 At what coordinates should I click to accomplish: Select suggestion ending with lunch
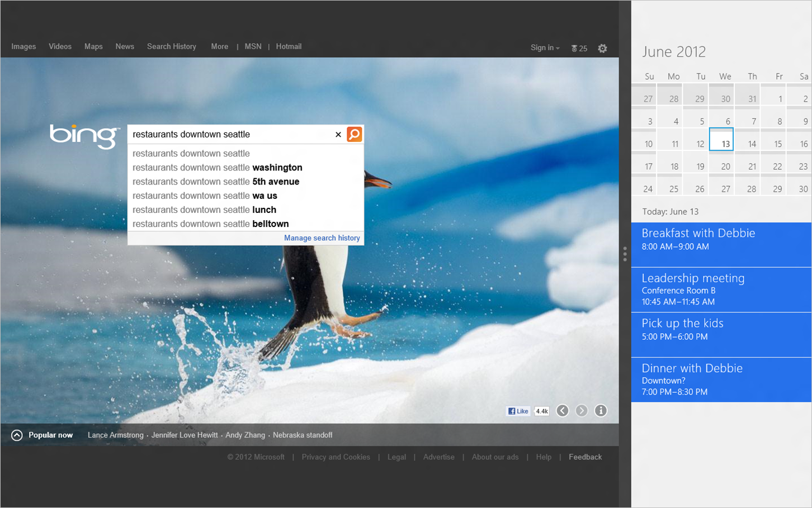pos(246,210)
